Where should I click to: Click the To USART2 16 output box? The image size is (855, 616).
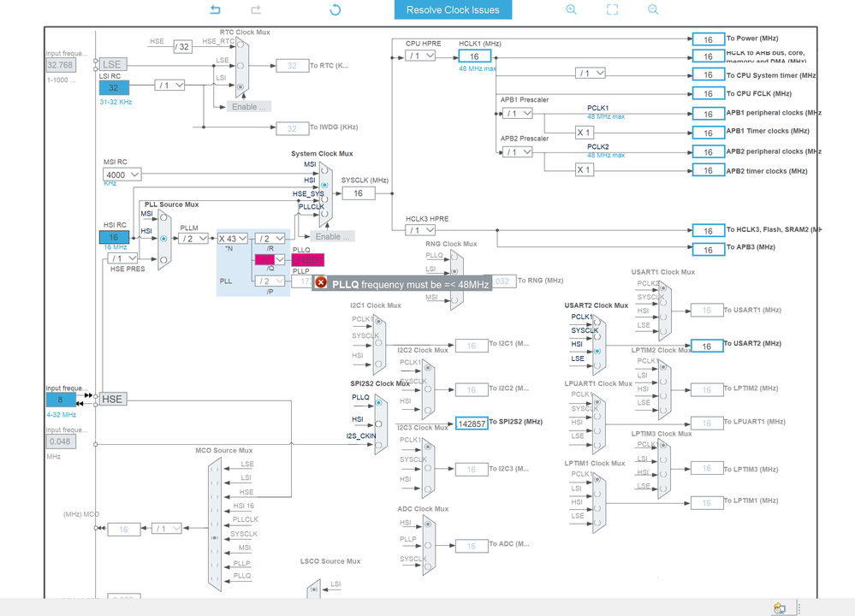(x=707, y=346)
